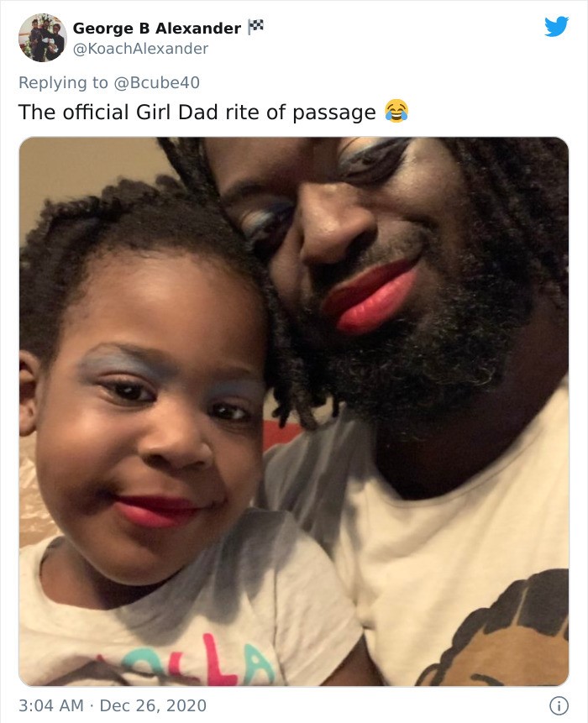Open the George B Alexander display name
Image resolution: width=588 pixels, height=723 pixels.
[157, 28]
